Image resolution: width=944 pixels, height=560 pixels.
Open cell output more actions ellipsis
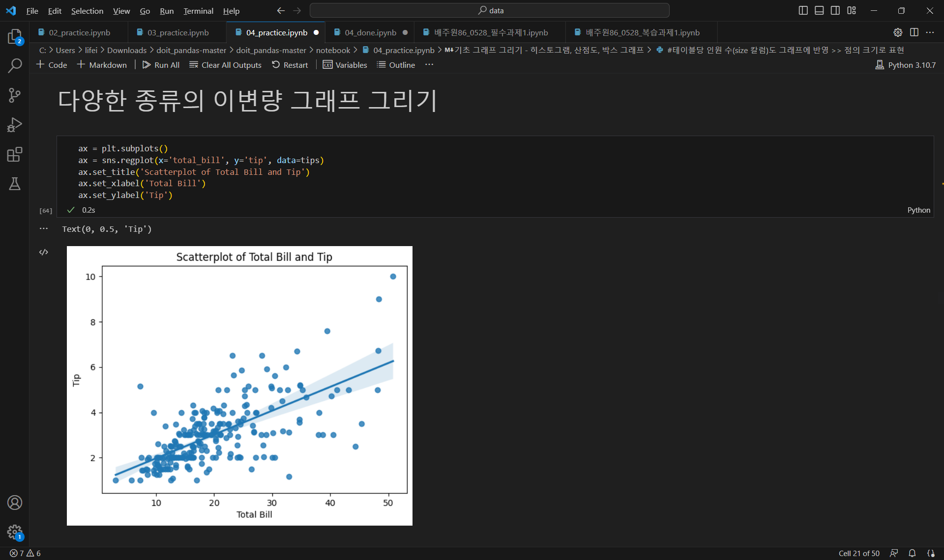pyautogui.click(x=44, y=228)
